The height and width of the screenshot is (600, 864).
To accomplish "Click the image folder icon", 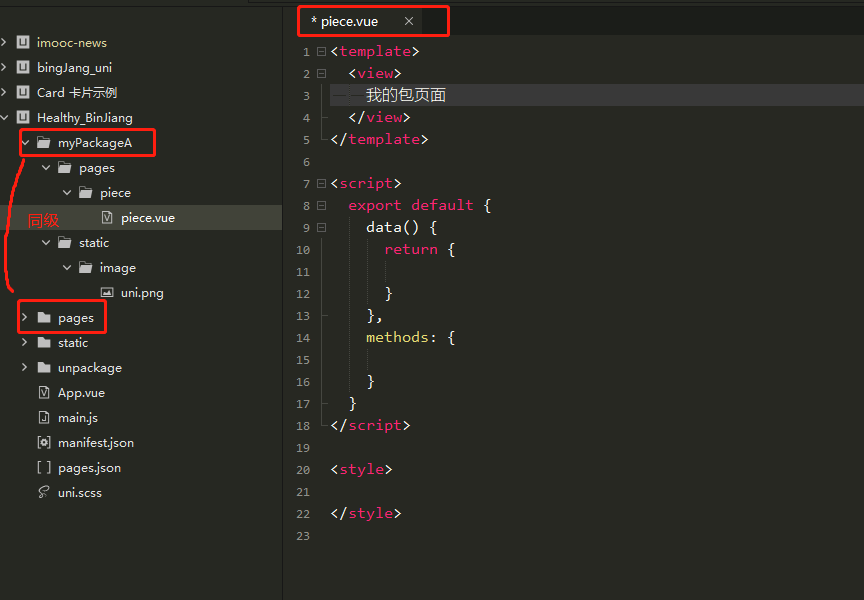I will point(85,268).
